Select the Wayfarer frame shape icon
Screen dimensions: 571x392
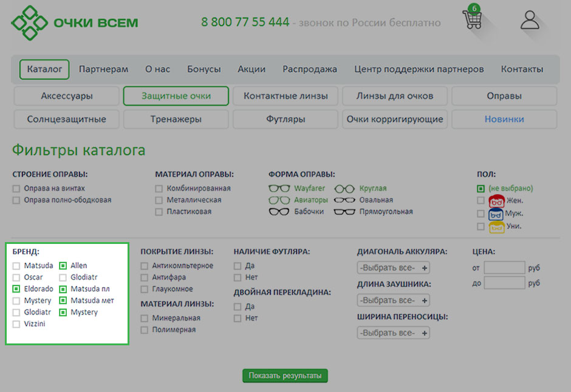[279, 189]
